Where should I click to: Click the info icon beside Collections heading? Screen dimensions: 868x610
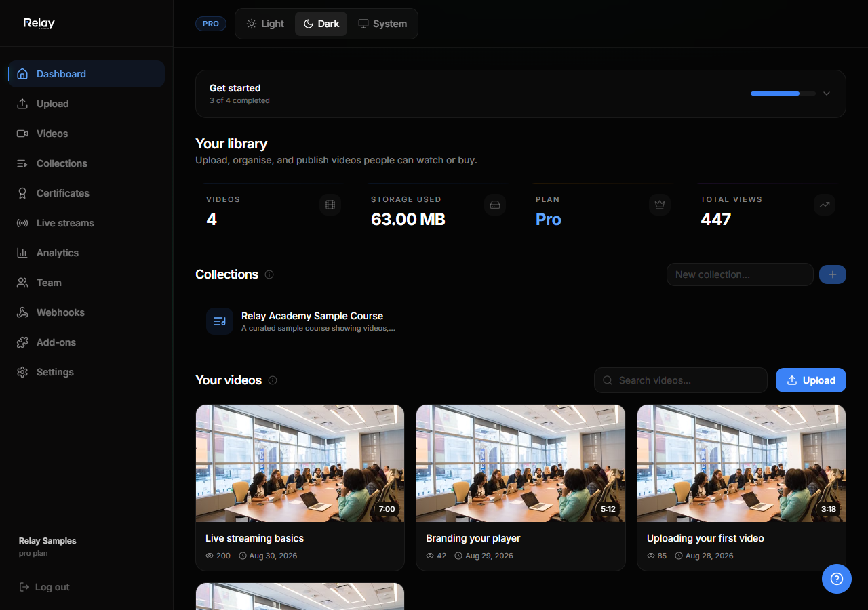click(269, 274)
